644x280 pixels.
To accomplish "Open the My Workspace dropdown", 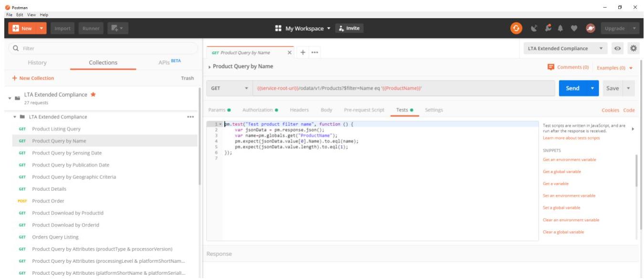I will pos(308,29).
